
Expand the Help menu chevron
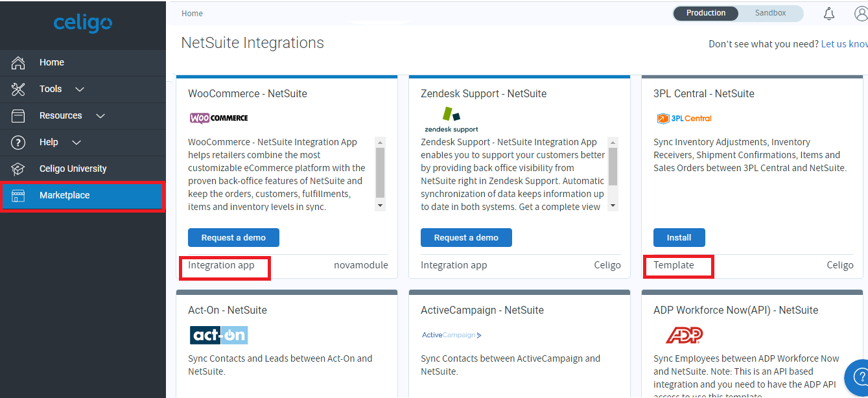(76, 143)
